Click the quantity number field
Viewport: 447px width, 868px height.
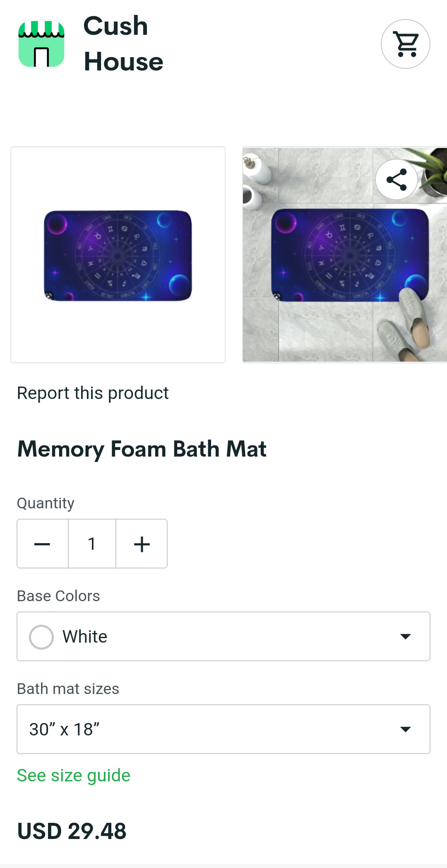click(x=92, y=544)
